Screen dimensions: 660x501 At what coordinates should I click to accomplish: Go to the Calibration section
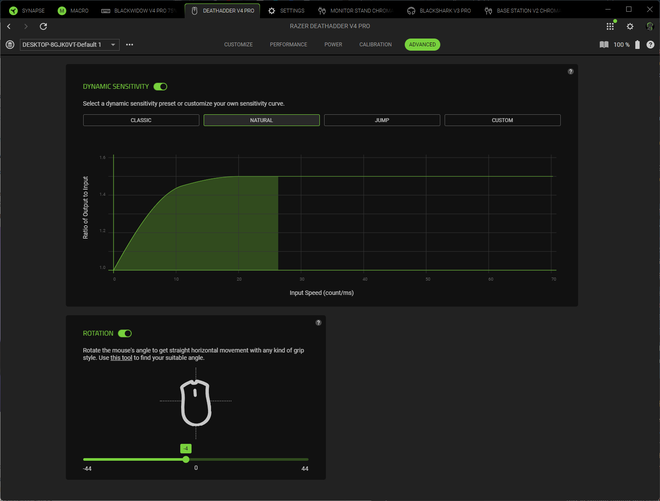(x=375, y=44)
